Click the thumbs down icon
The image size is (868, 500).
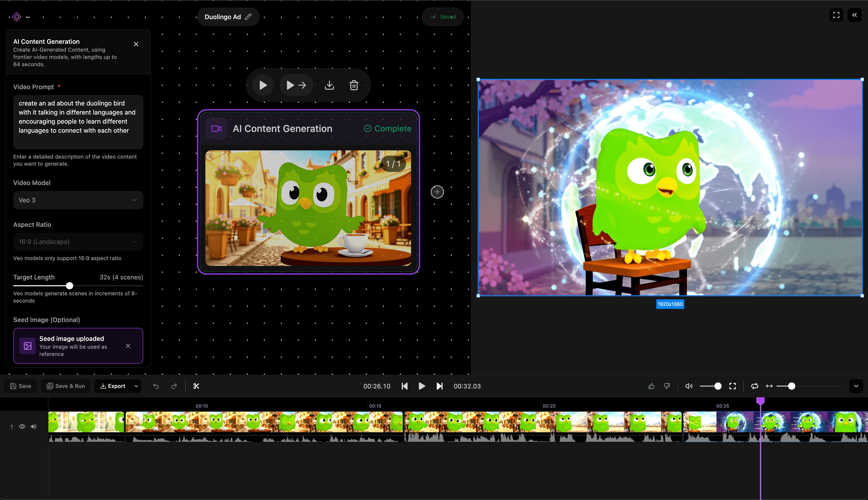click(667, 386)
